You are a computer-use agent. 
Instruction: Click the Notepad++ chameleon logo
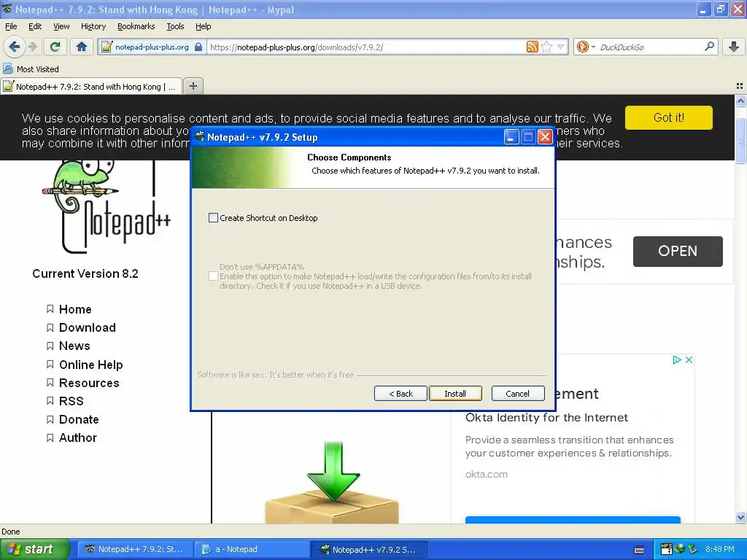(x=105, y=206)
